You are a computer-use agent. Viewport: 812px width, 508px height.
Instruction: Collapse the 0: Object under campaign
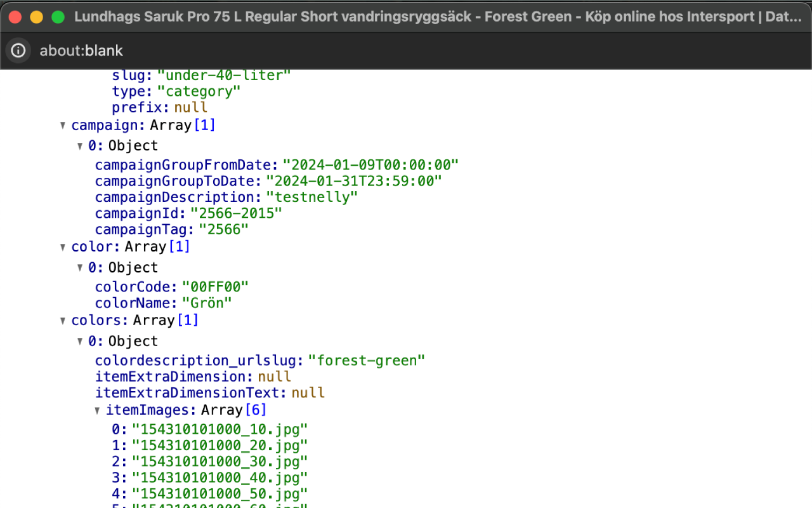[x=80, y=145]
